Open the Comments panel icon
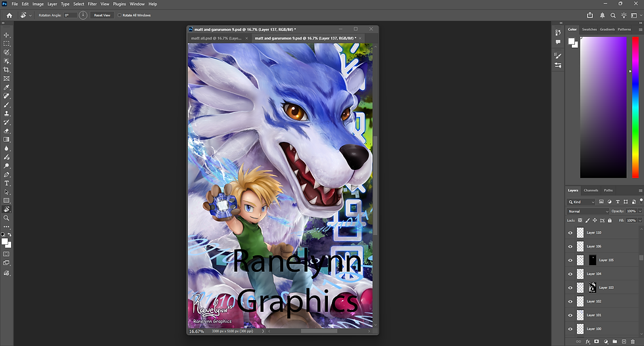Image resolution: width=644 pixels, height=346 pixels. 558,42
